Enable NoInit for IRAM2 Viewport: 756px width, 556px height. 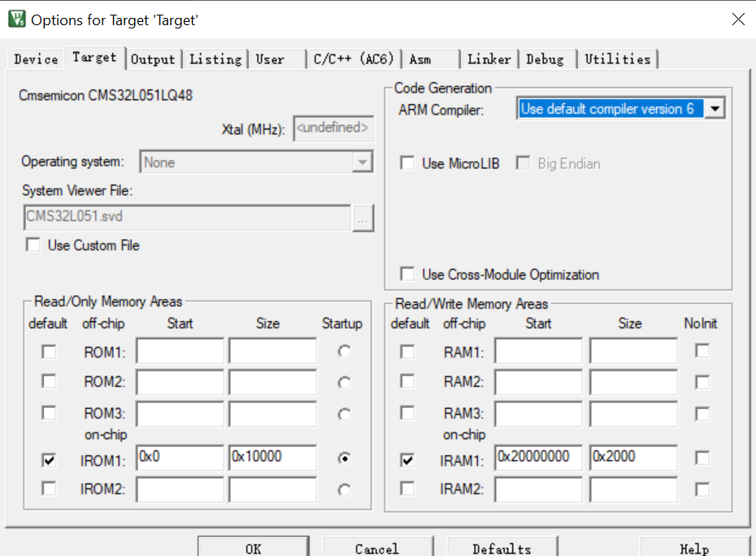pyautogui.click(x=702, y=489)
